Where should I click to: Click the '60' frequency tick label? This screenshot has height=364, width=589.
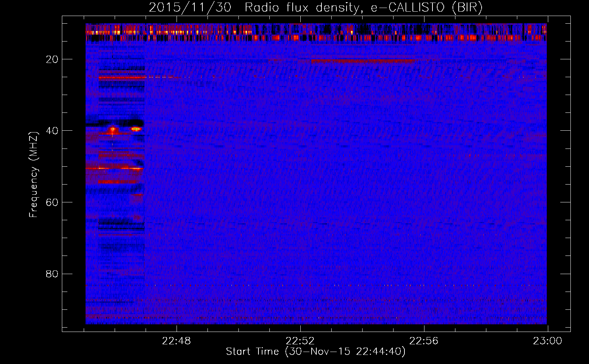tap(52, 202)
